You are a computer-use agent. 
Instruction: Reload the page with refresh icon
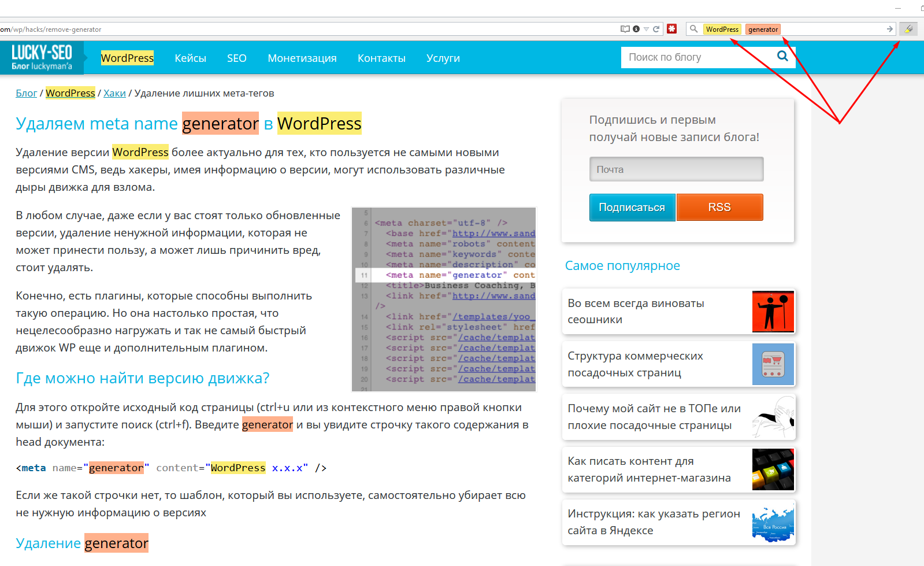(x=656, y=29)
